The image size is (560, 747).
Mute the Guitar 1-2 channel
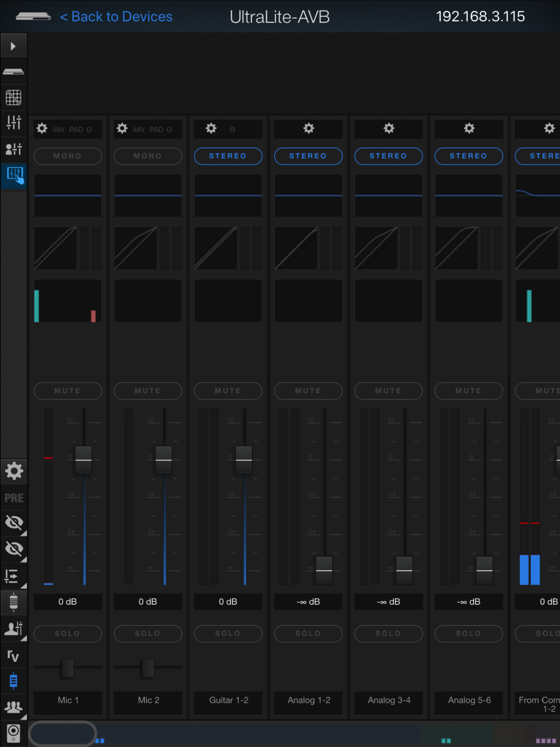click(228, 391)
